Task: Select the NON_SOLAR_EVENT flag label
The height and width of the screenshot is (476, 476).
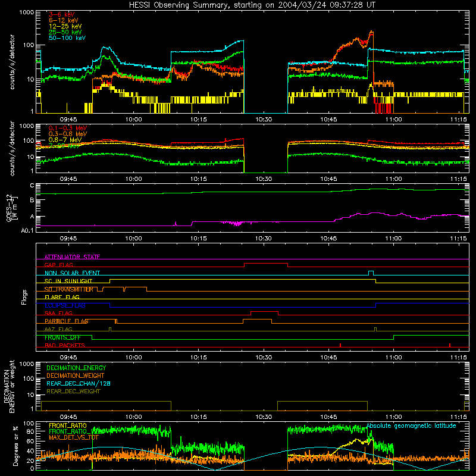Action: coord(72,273)
